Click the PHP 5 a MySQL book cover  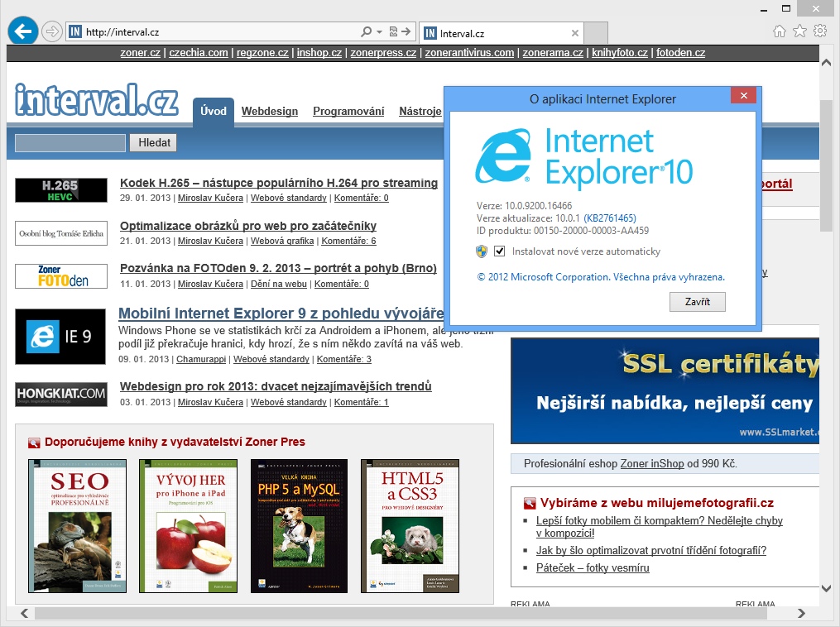[x=299, y=526]
